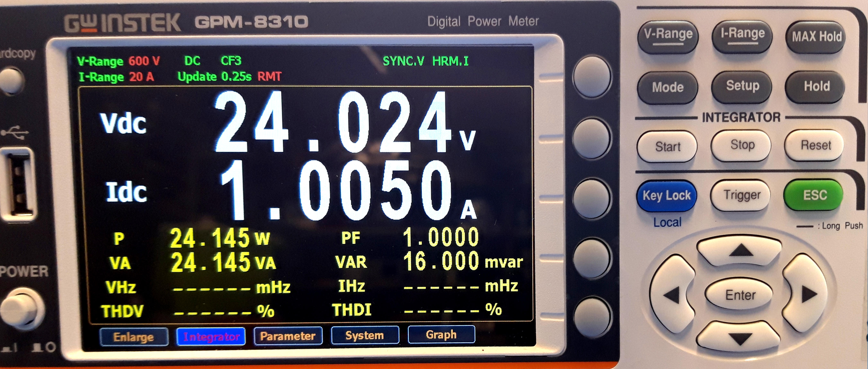Click the HRM.I indicator
The height and width of the screenshot is (369, 868).
click(450, 61)
